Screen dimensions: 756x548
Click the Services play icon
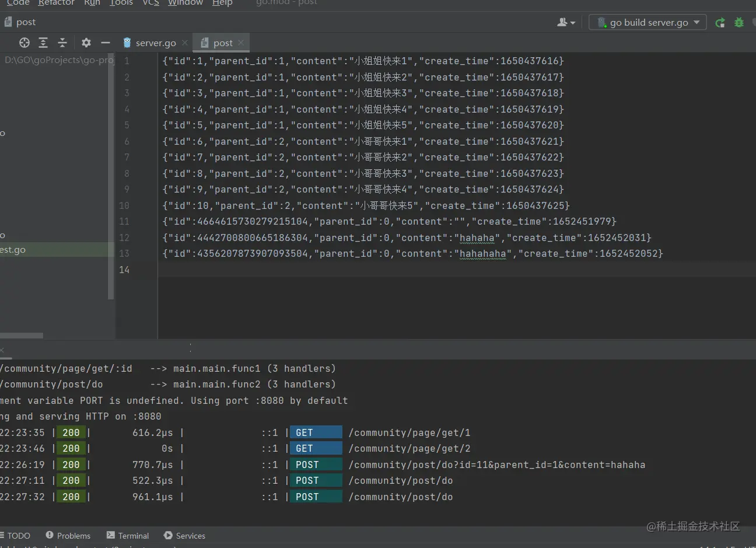click(x=168, y=535)
